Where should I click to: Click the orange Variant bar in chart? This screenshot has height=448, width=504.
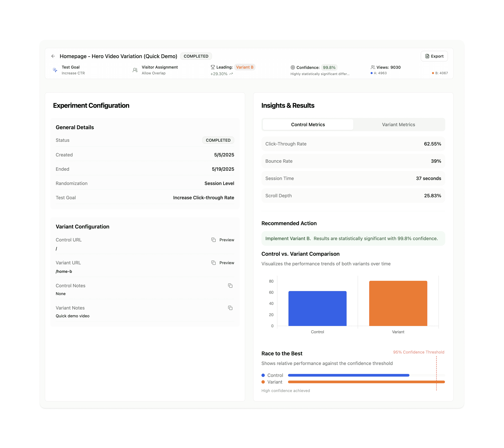(x=398, y=303)
